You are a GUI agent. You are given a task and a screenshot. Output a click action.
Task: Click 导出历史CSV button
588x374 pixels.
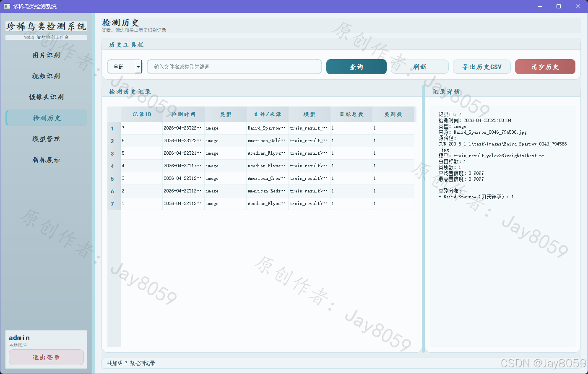(x=482, y=67)
